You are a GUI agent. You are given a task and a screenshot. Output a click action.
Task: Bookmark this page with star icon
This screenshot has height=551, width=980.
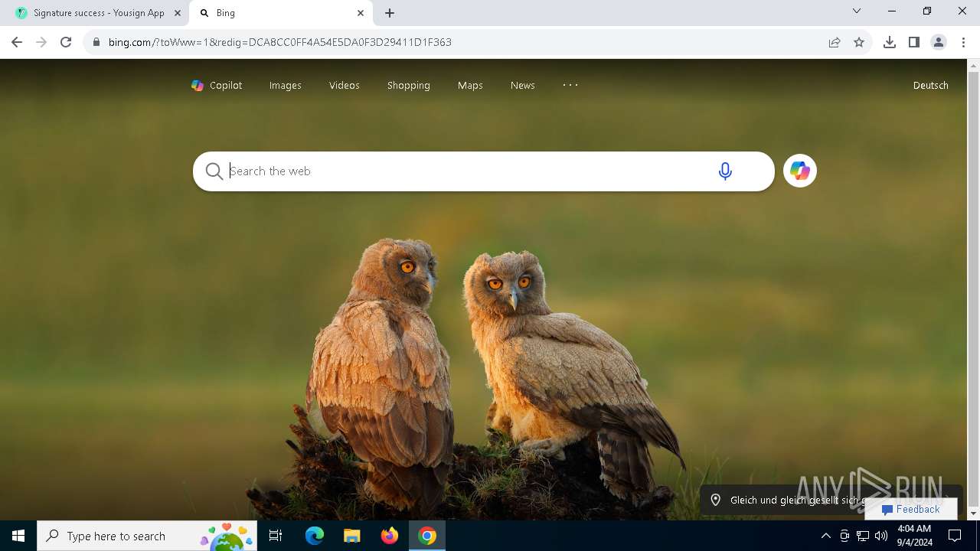[859, 42]
